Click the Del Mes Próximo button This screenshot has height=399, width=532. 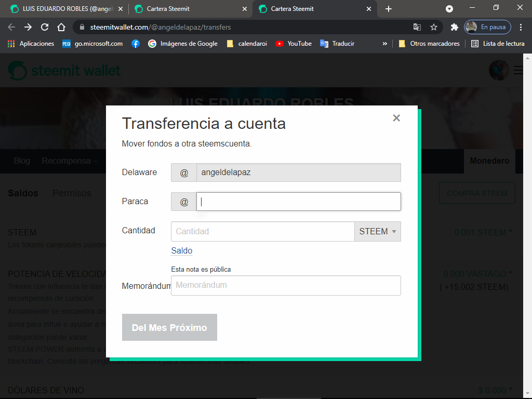169,327
